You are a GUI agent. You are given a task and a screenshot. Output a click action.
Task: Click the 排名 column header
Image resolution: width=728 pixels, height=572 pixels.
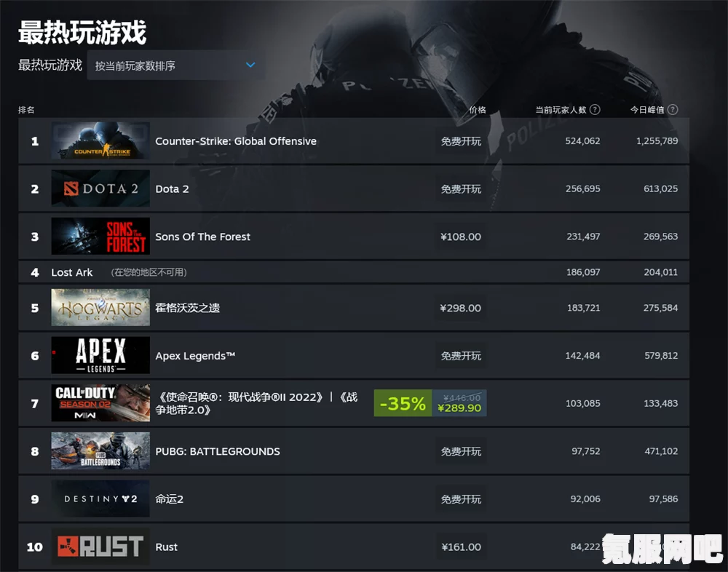(26, 110)
